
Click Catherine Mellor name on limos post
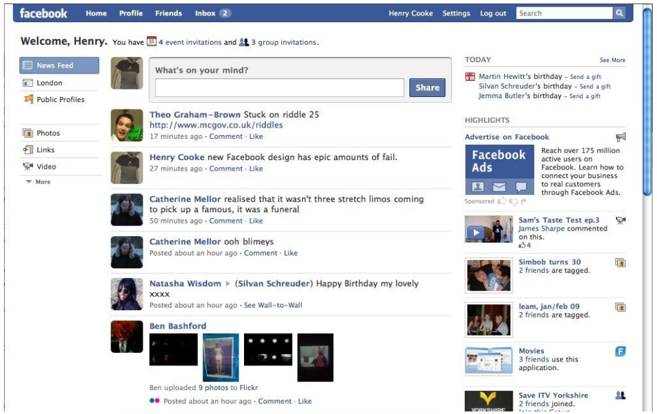(x=185, y=199)
